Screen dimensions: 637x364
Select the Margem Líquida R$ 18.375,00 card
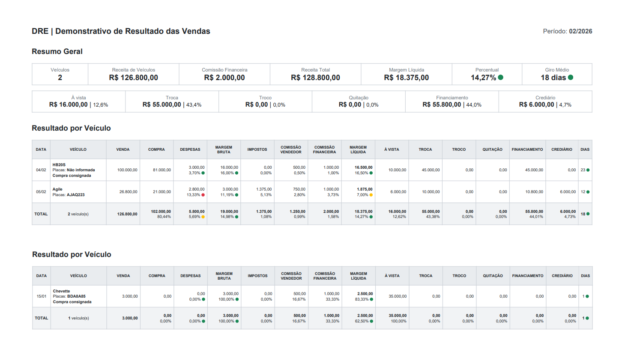[x=406, y=75]
